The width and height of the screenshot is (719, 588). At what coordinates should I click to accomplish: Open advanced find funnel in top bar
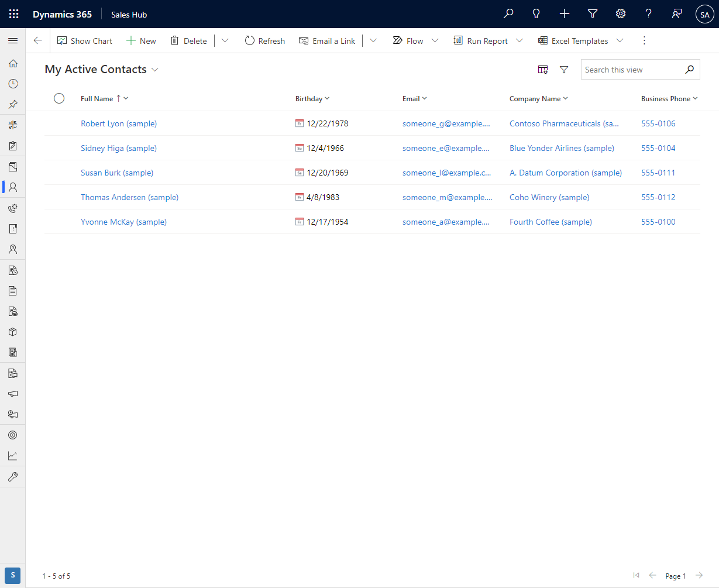click(592, 14)
